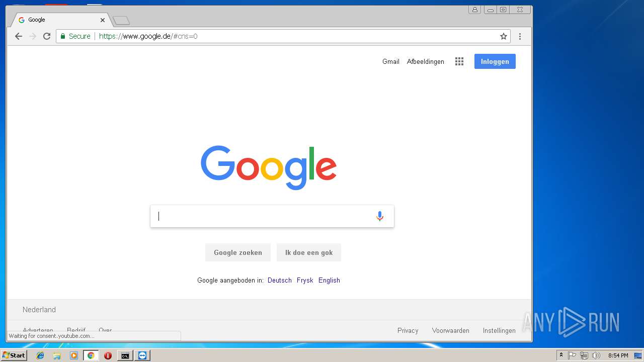Open the Google apps grid
The width and height of the screenshot is (644, 362).
click(x=459, y=61)
